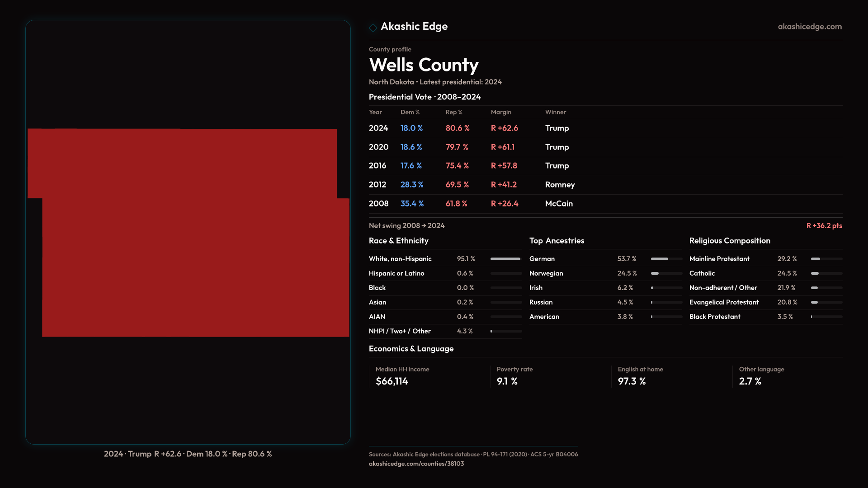This screenshot has width=868, height=488.
Task: Click the 2008 McCain winner cell
Action: [x=559, y=204]
